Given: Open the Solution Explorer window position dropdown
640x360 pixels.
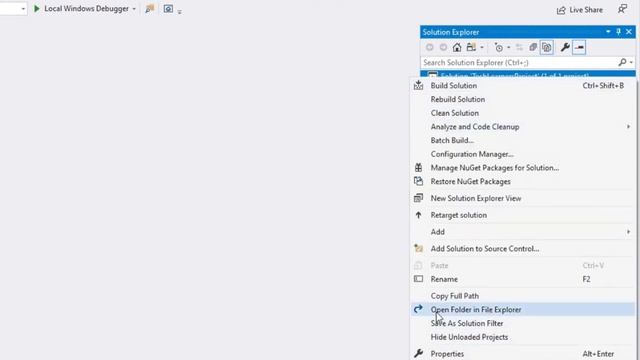Looking at the screenshot, I should (608, 32).
